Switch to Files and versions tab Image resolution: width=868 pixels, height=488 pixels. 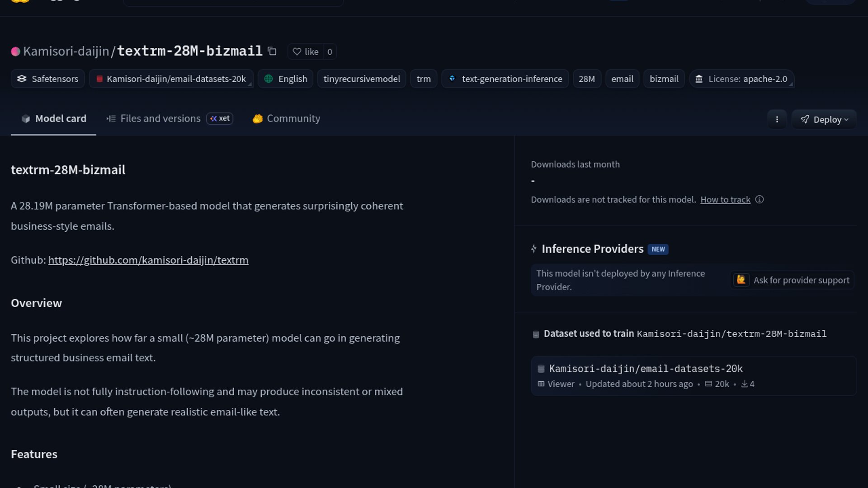click(160, 119)
